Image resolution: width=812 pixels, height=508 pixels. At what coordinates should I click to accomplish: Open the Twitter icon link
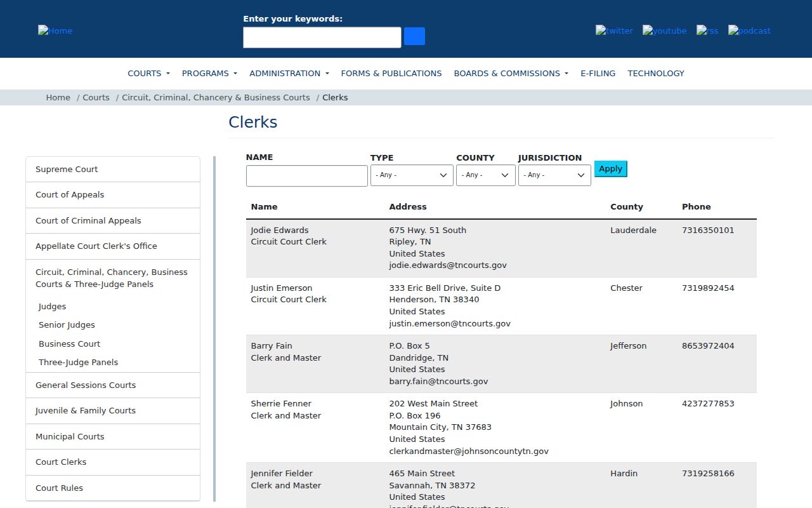pyautogui.click(x=614, y=30)
